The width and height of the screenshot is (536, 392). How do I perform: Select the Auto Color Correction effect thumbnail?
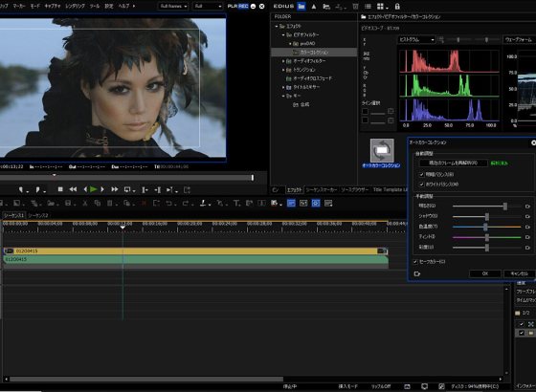382,150
